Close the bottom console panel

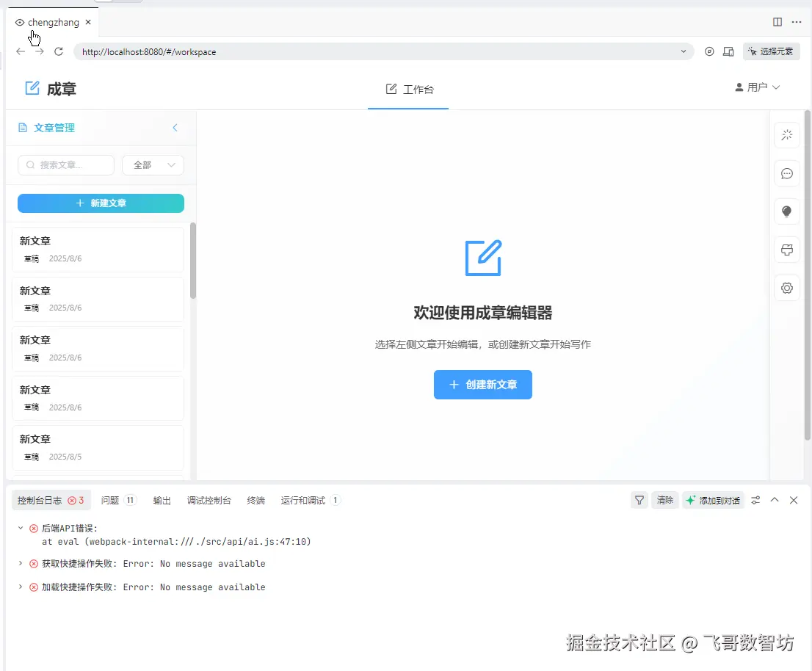(x=794, y=500)
